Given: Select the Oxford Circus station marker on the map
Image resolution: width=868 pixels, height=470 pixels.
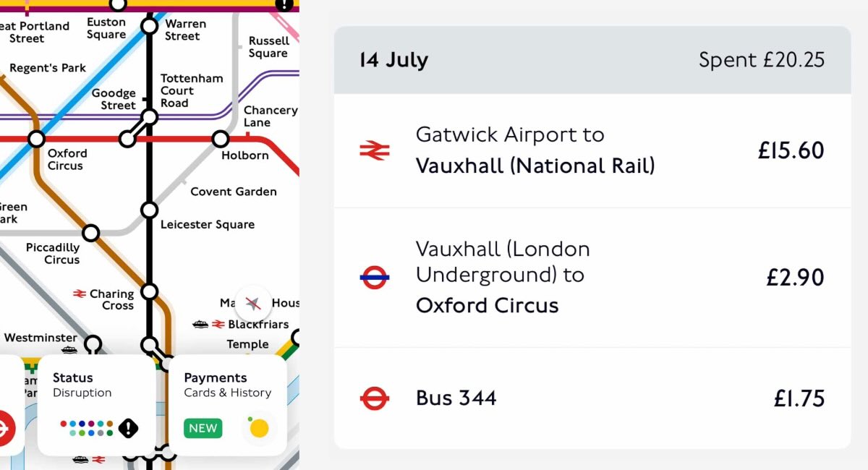Looking at the screenshot, I should pyautogui.click(x=36, y=139).
